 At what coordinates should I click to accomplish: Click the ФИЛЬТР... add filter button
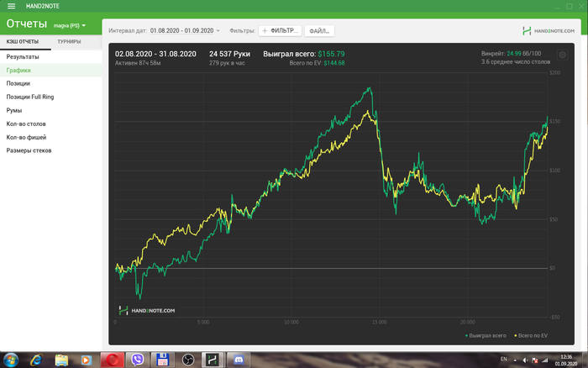pyautogui.click(x=280, y=31)
